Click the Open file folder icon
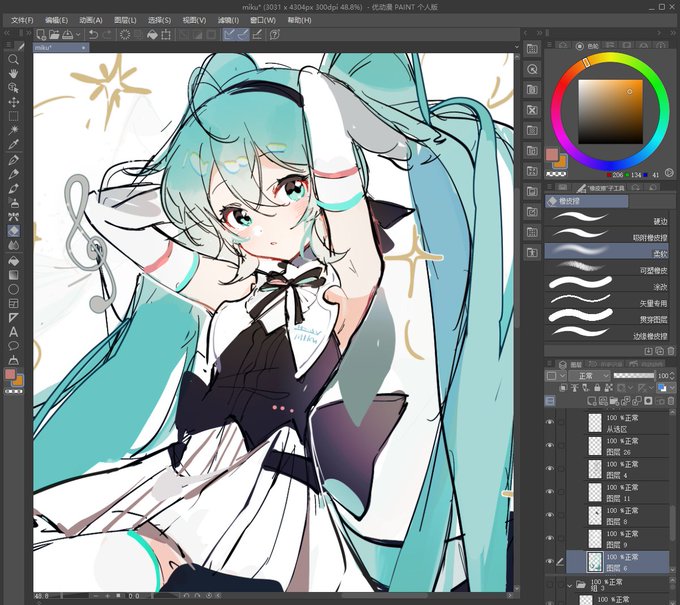This screenshot has width=680, height=605. point(54,35)
